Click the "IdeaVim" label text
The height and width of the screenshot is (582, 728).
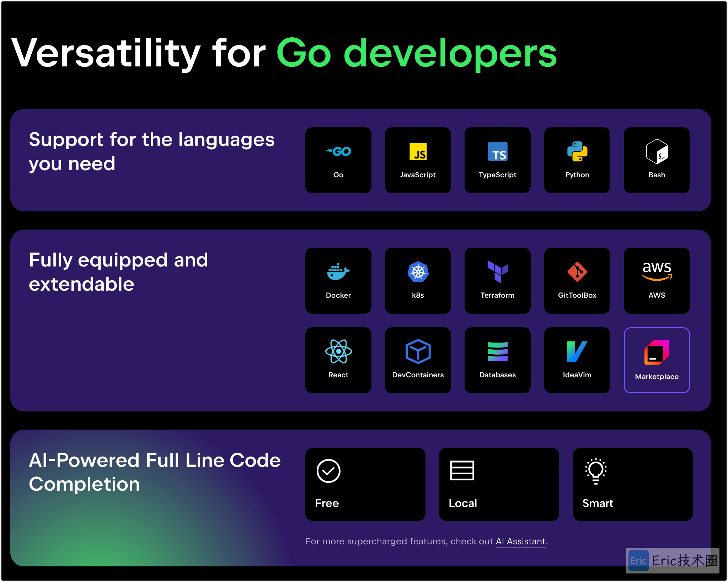click(x=577, y=375)
